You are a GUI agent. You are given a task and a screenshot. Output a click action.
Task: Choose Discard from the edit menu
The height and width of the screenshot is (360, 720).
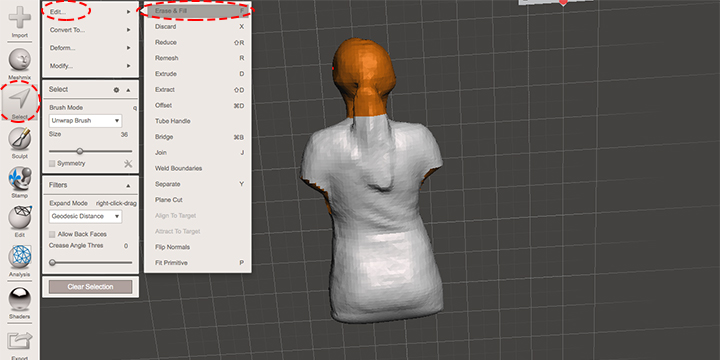pos(197,27)
